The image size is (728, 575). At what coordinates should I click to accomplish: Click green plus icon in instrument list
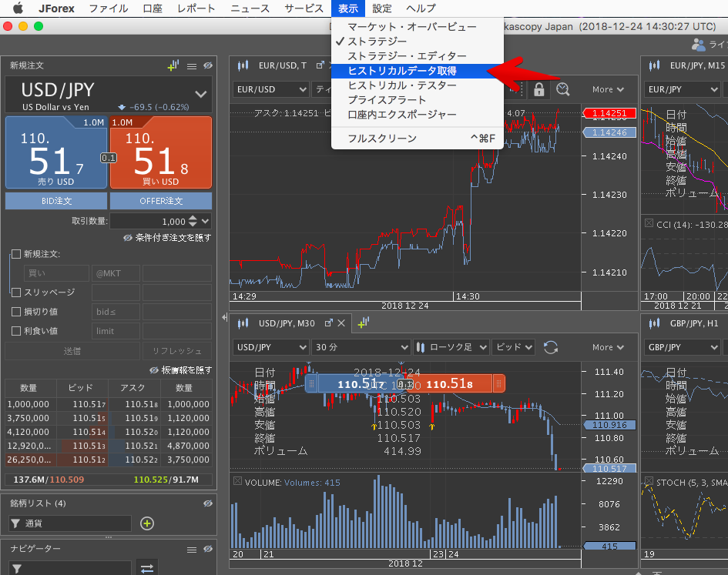pos(147,523)
